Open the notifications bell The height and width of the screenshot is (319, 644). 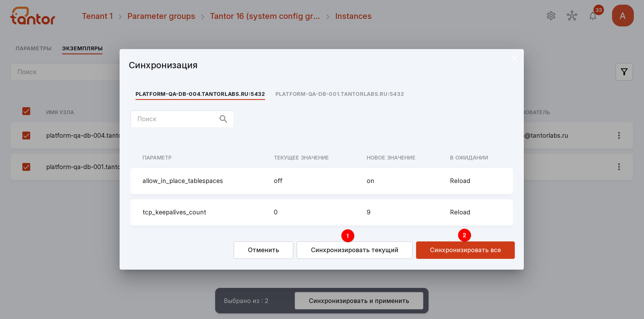point(593,16)
